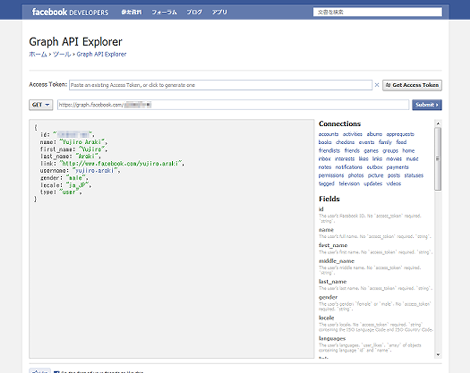Click the facebook.com/yujiro.araki link value in the JSON
The image size is (470, 373).
121,163
